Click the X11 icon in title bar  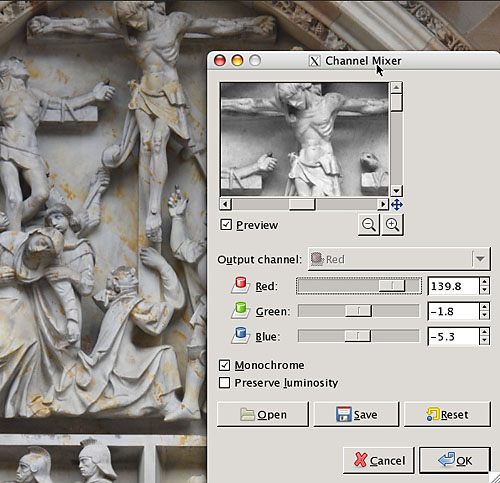pos(314,61)
